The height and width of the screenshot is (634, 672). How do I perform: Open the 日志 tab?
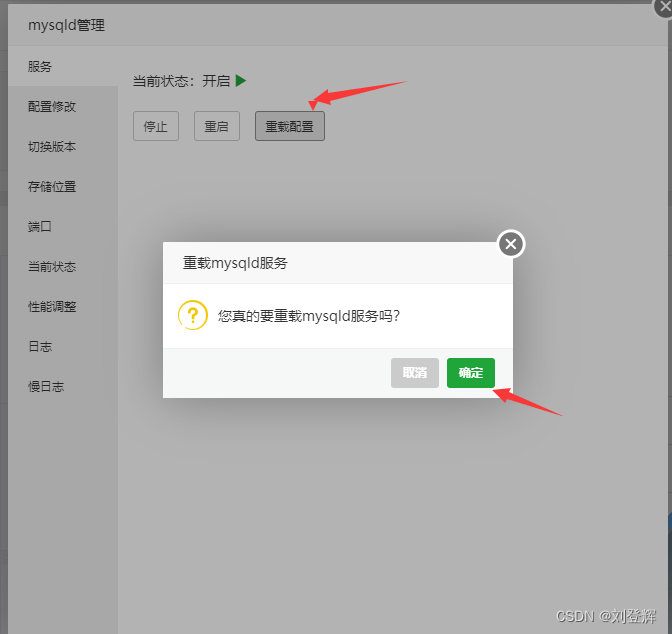[63, 346]
